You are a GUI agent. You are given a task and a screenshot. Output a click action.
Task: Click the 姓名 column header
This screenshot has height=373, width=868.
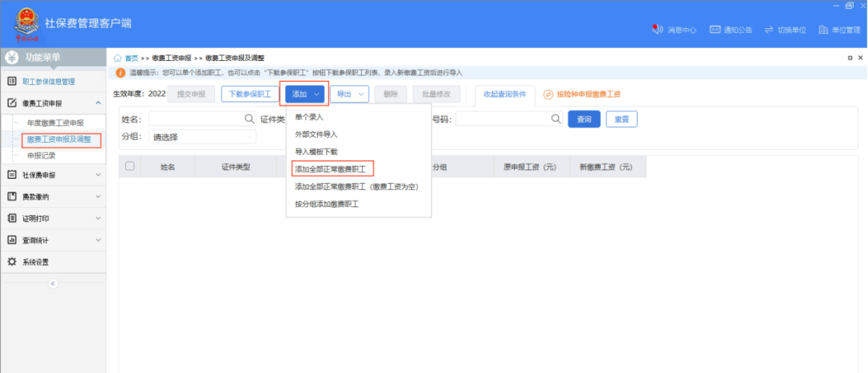tap(168, 166)
